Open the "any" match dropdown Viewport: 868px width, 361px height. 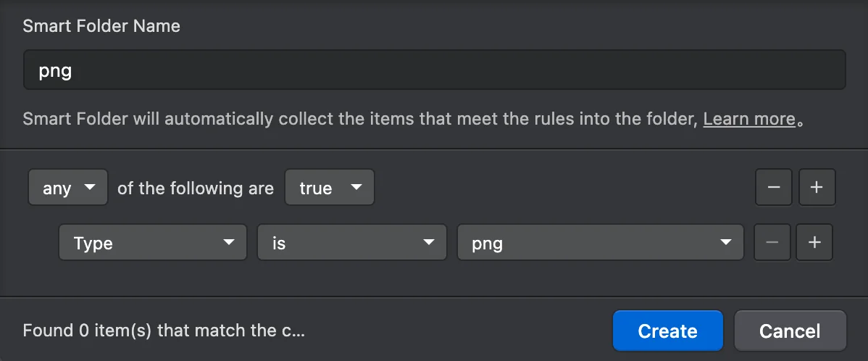pos(68,187)
